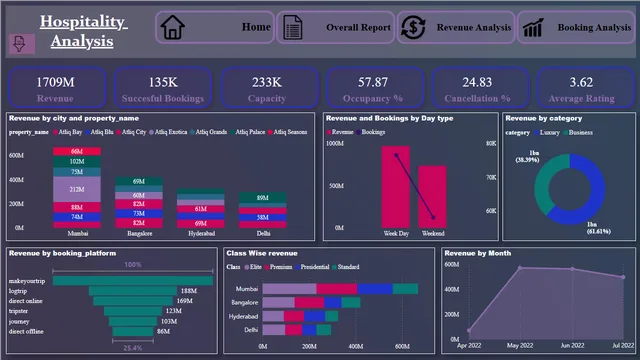Click the 'Revenue by booking_platform' chart title
Screen dimensions: 640x360
point(62,253)
